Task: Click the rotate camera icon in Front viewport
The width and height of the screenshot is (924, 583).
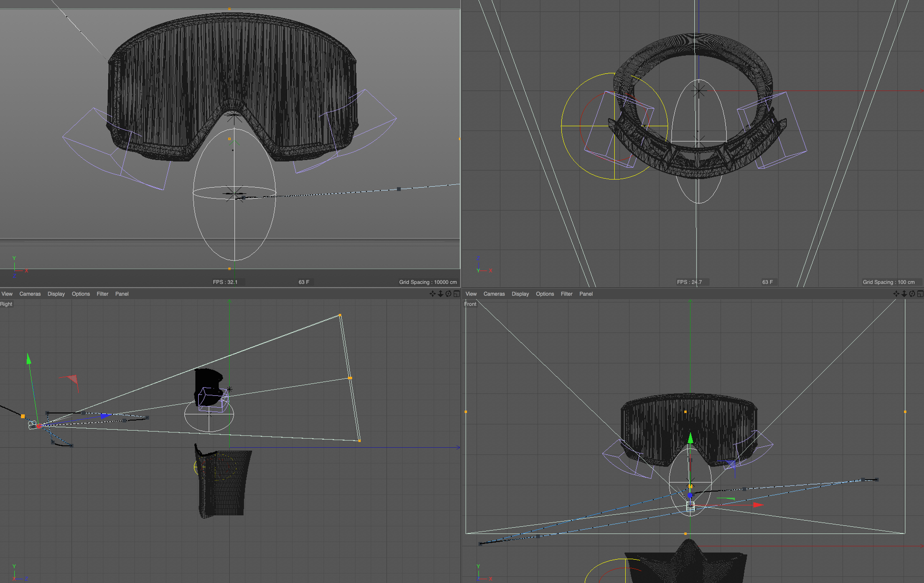Action: (912, 294)
